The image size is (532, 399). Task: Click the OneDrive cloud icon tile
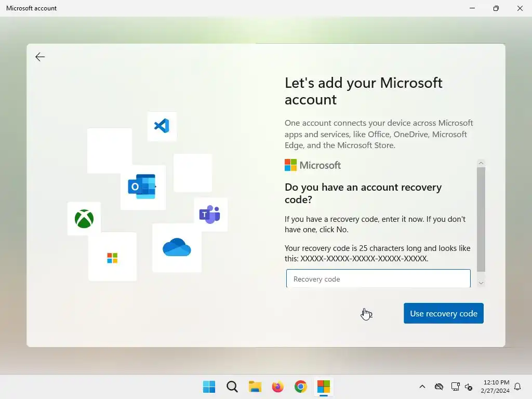point(177,247)
